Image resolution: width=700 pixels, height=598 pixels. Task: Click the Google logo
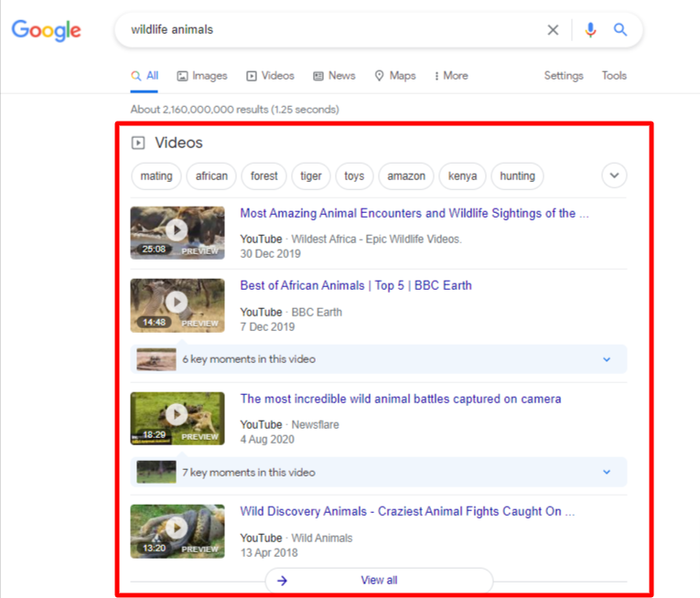[x=46, y=30]
